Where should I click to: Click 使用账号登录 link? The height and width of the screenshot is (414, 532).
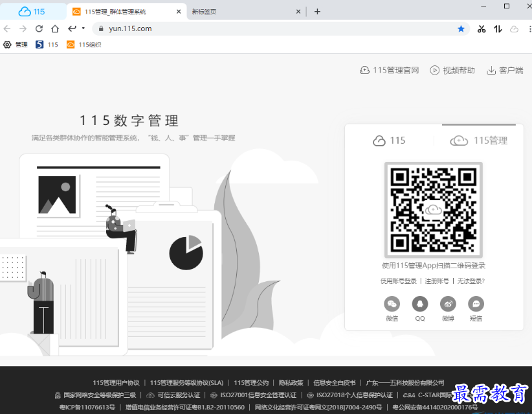[398, 281]
